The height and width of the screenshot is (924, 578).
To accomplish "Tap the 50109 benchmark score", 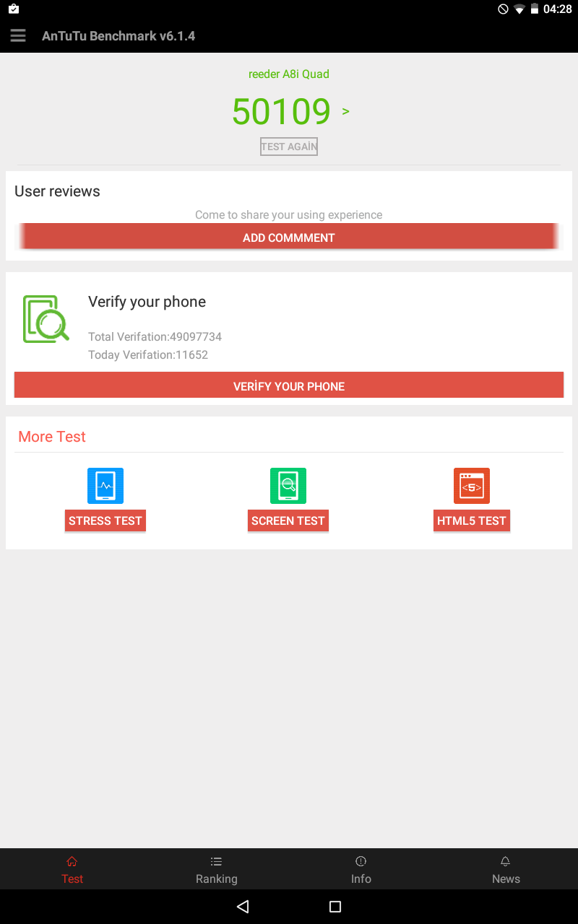I will 281,111.
